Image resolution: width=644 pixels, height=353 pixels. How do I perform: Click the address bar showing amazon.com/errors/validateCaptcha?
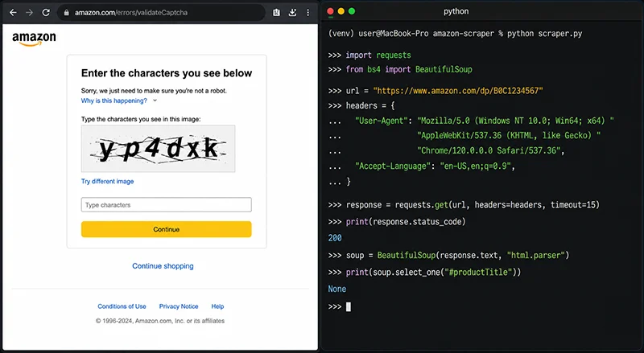coord(162,13)
